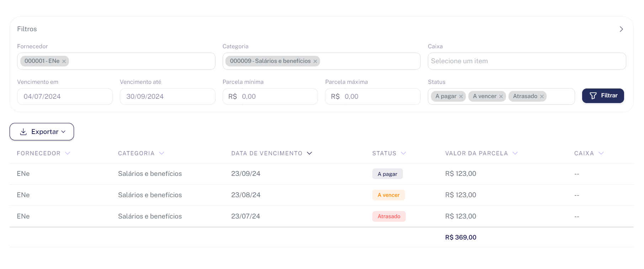Remove the A pagar status chip
Image resolution: width=644 pixels, height=269 pixels.
[x=461, y=97]
